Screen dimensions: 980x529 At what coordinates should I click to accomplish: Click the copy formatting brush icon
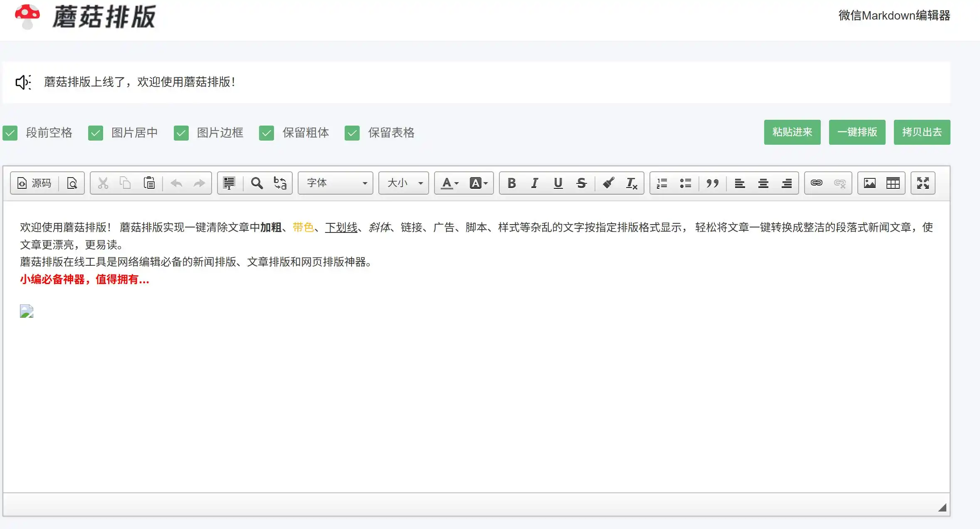(x=609, y=183)
